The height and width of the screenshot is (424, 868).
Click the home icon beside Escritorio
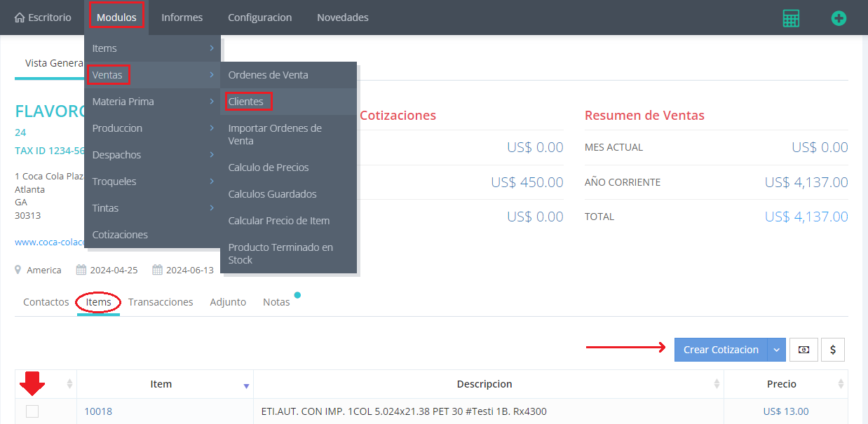click(x=20, y=18)
